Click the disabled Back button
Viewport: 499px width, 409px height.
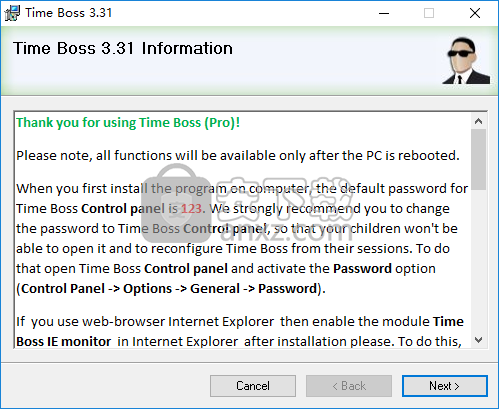coord(349,386)
